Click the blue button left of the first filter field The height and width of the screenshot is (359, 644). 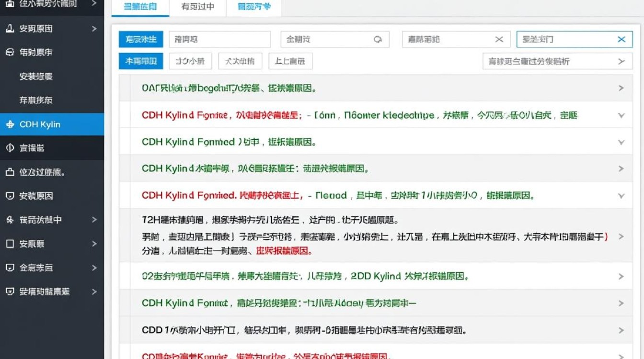pos(141,40)
